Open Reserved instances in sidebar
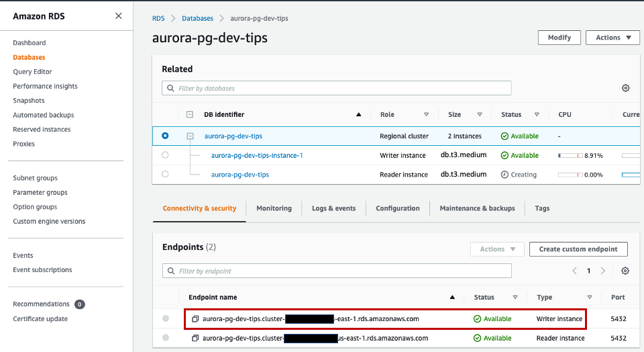Image resolution: width=644 pixels, height=352 pixels. (42, 130)
